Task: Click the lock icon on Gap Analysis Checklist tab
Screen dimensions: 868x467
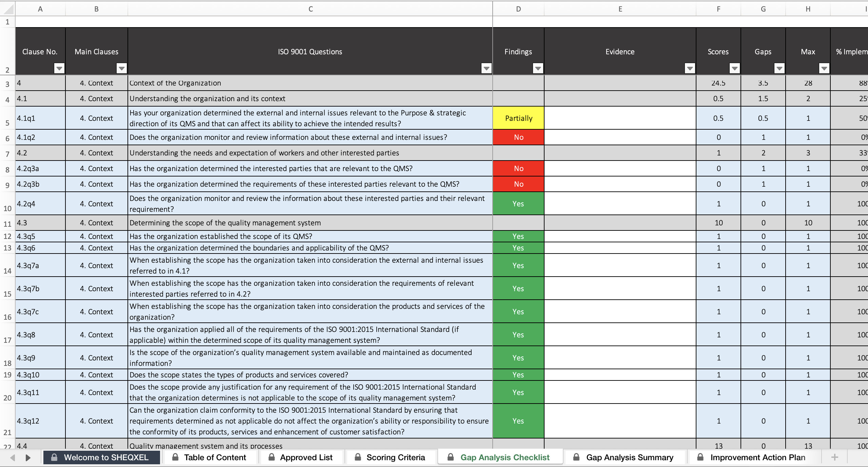Action: [451, 457]
